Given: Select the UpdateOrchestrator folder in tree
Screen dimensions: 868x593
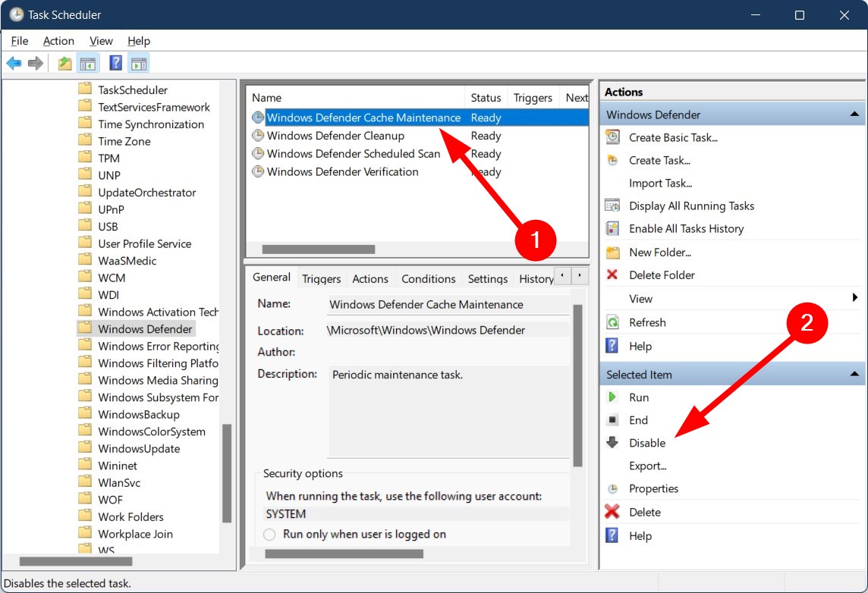Looking at the screenshot, I should click(147, 193).
